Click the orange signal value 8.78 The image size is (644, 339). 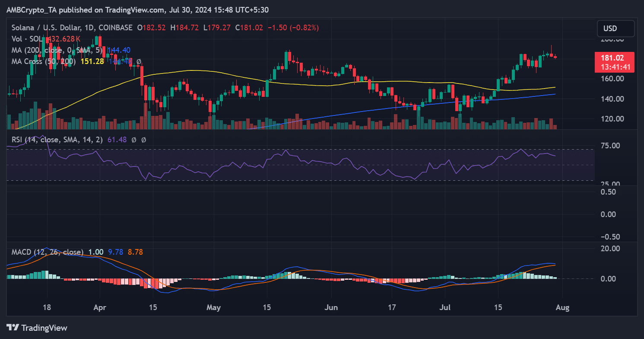135,252
